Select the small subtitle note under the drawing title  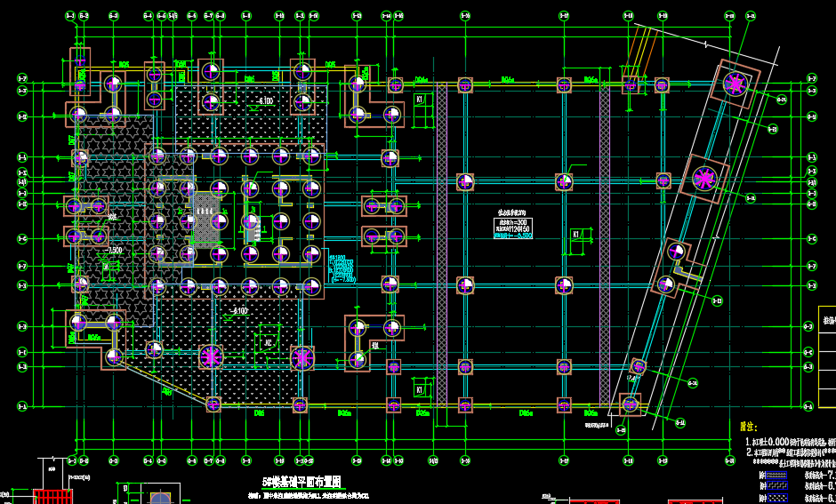(x=309, y=496)
